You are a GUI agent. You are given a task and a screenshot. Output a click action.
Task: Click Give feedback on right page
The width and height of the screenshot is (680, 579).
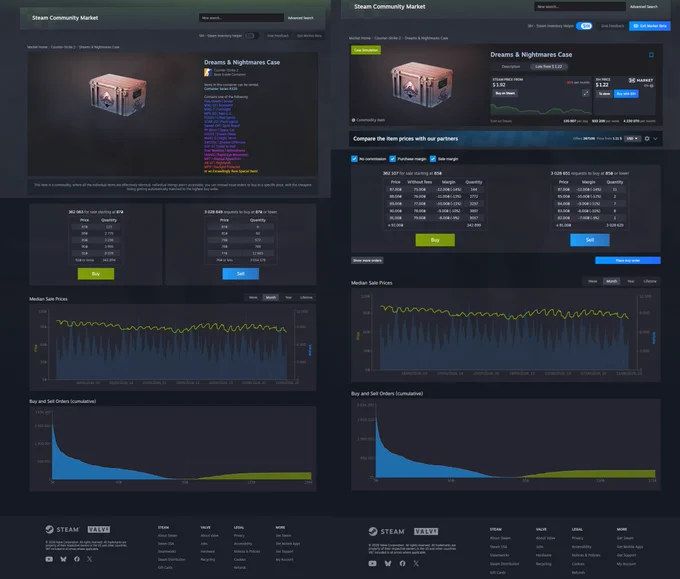coord(612,26)
